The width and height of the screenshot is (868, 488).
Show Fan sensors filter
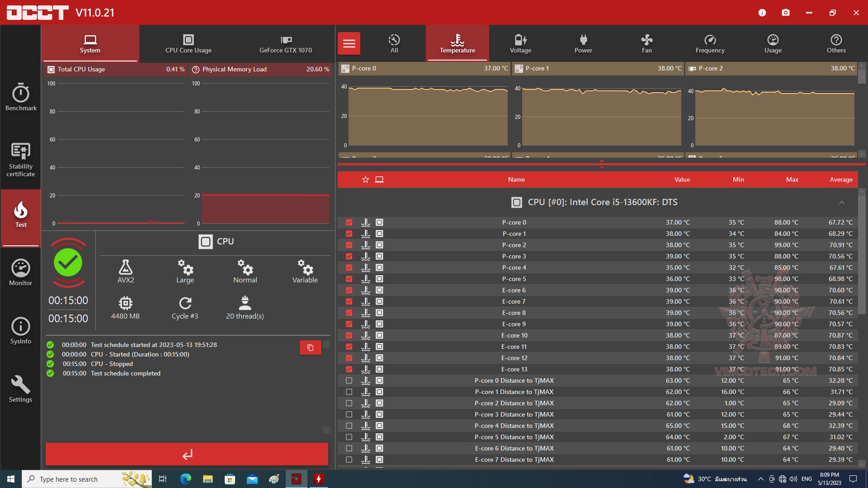click(x=646, y=44)
